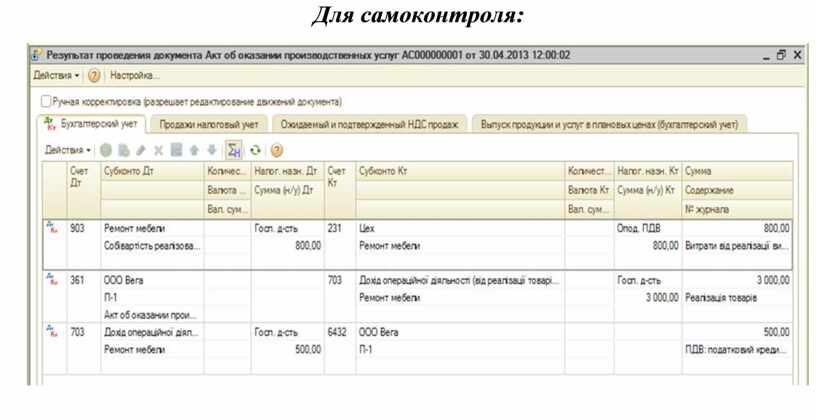Open Ожидаемый и подтвержденный НДС продаж tab

click(x=369, y=124)
